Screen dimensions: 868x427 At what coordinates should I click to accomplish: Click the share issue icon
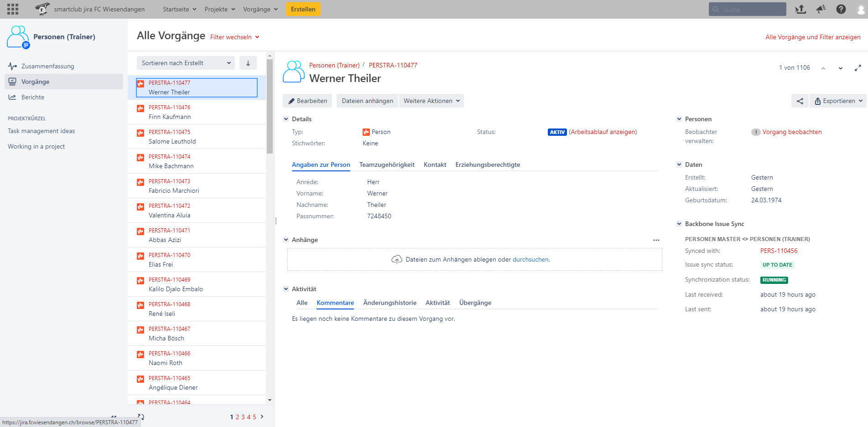[800, 101]
